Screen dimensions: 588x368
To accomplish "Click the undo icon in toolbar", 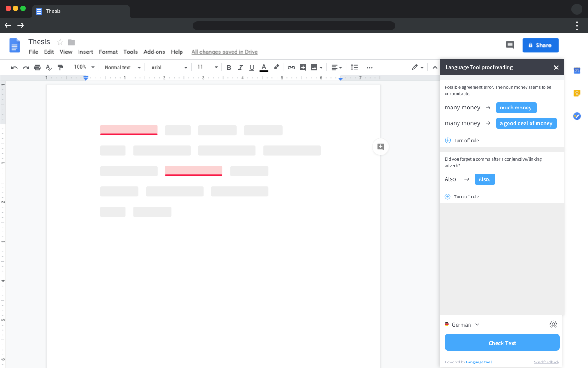I will pos(14,68).
